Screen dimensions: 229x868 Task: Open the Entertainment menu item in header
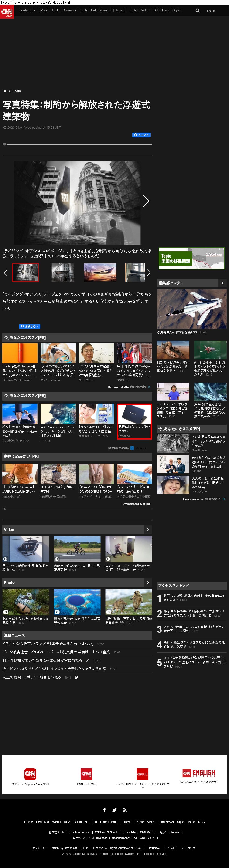pyautogui.click(x=101, y=10)
